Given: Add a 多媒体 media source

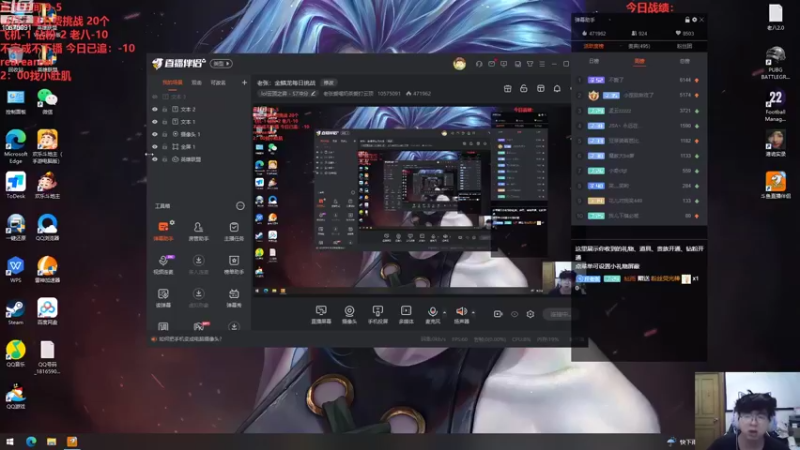Looking at the screenshot, I should click(x=406, y=314).
